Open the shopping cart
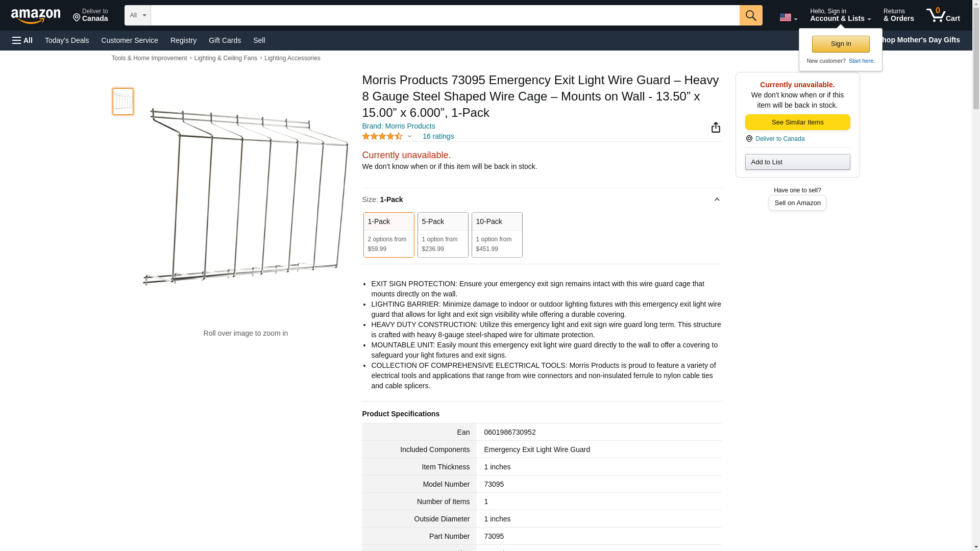The image size is (980, 551). 943,15
